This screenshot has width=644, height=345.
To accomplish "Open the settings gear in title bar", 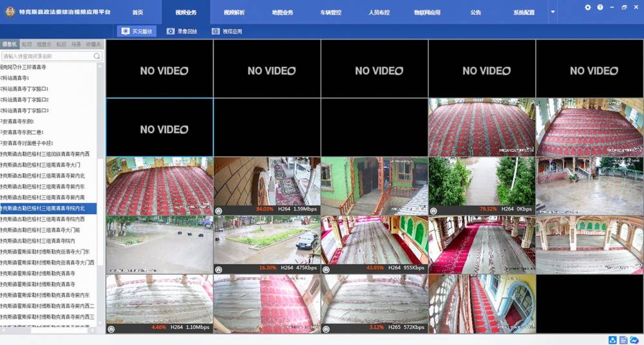I will click(x=587, y=7).
